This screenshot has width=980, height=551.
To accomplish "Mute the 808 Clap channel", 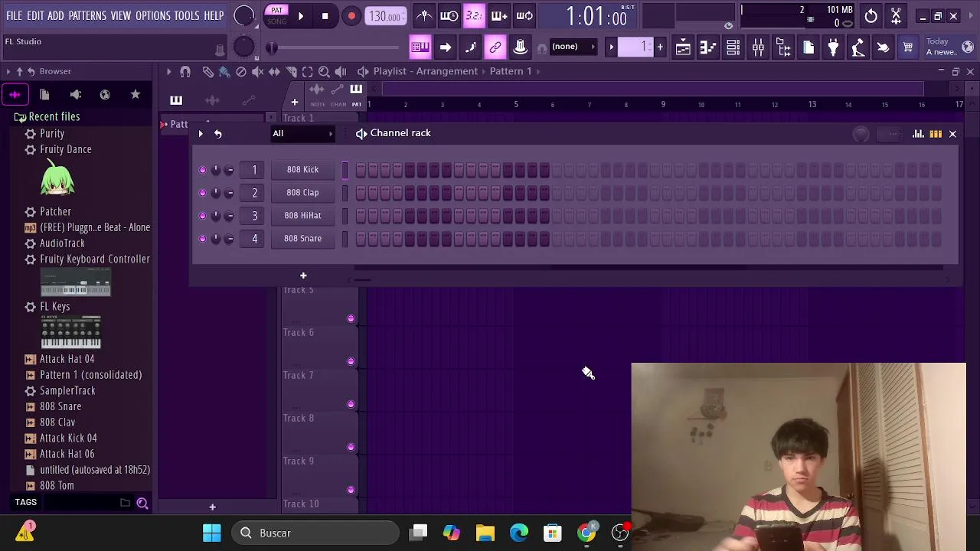I will point(202,193).
